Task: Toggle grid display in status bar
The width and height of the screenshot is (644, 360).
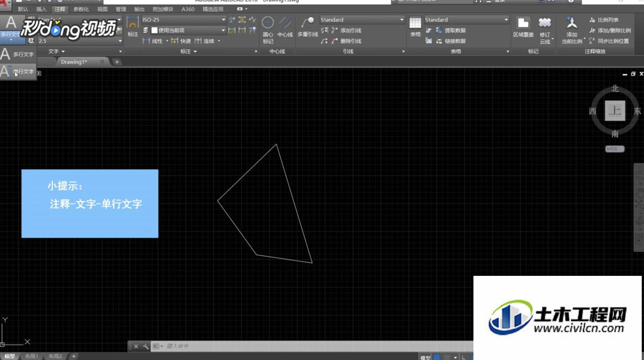Action: point(437,357)
